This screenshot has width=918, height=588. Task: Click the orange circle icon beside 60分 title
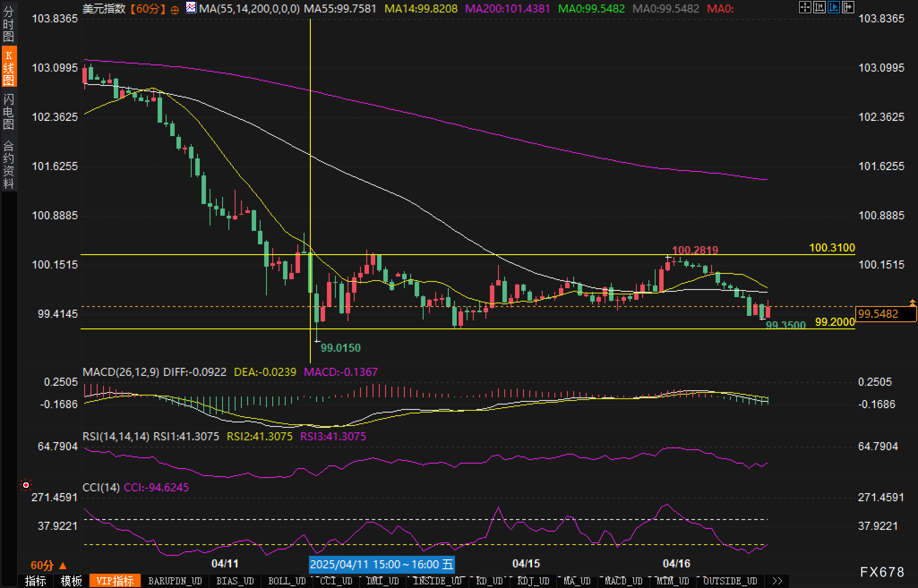(175, 9)
